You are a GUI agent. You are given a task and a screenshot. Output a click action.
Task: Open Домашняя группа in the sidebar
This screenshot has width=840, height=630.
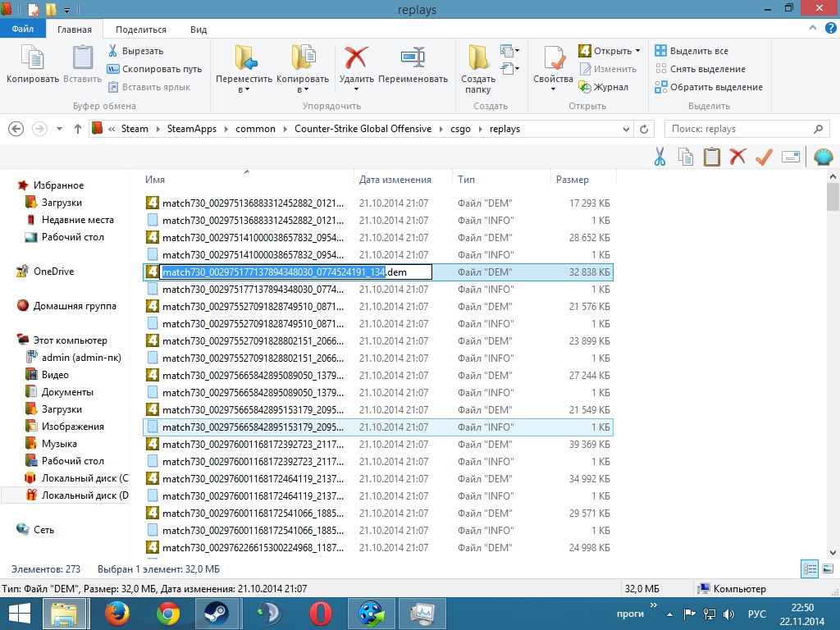[x=75, y=306]
